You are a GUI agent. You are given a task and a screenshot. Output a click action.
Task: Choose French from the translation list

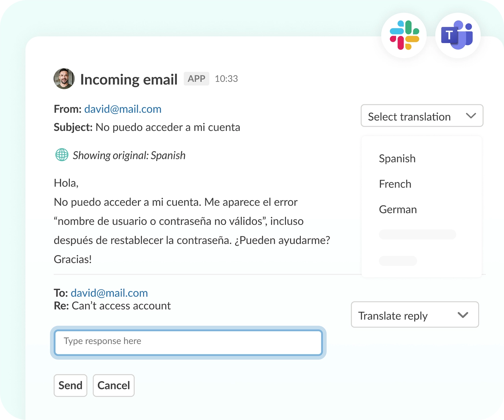pos(395,184)
